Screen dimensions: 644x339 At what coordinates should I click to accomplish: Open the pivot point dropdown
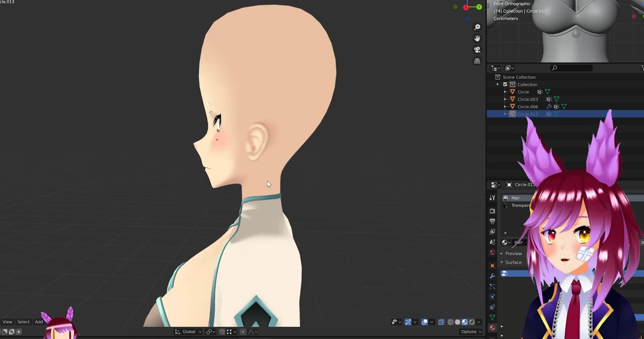point(211,332)
